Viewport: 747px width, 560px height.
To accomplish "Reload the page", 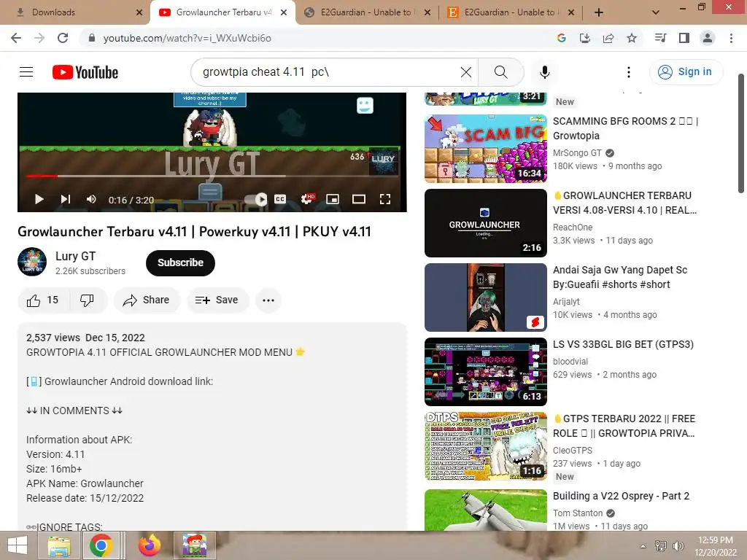I will pos(63,38).
